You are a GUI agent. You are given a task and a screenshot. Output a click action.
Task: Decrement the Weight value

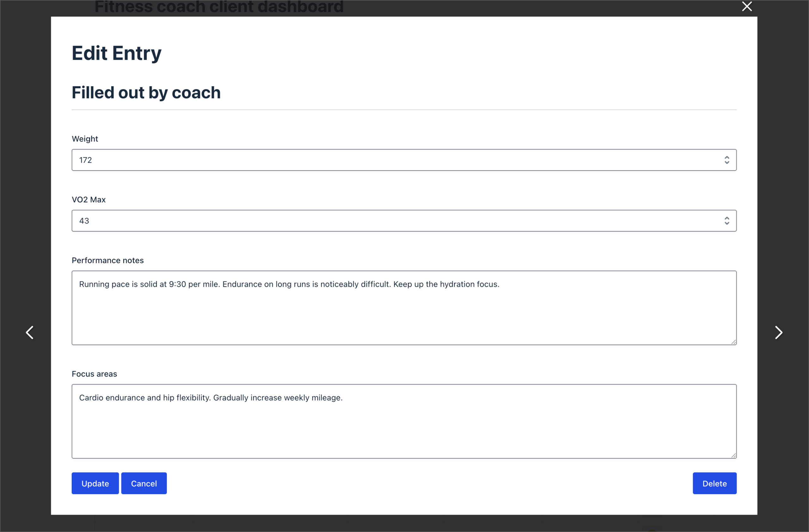(x=727, y=163)
